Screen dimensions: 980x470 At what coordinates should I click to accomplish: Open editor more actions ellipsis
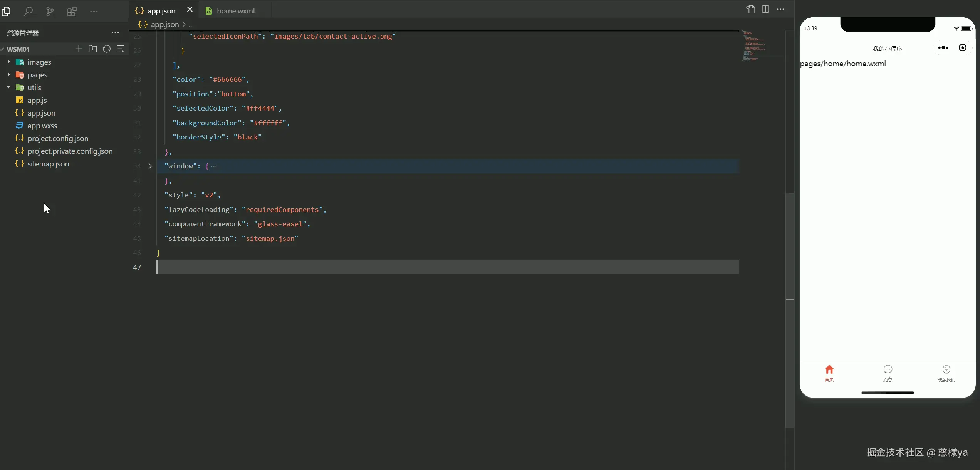click(x=780, y=9)
